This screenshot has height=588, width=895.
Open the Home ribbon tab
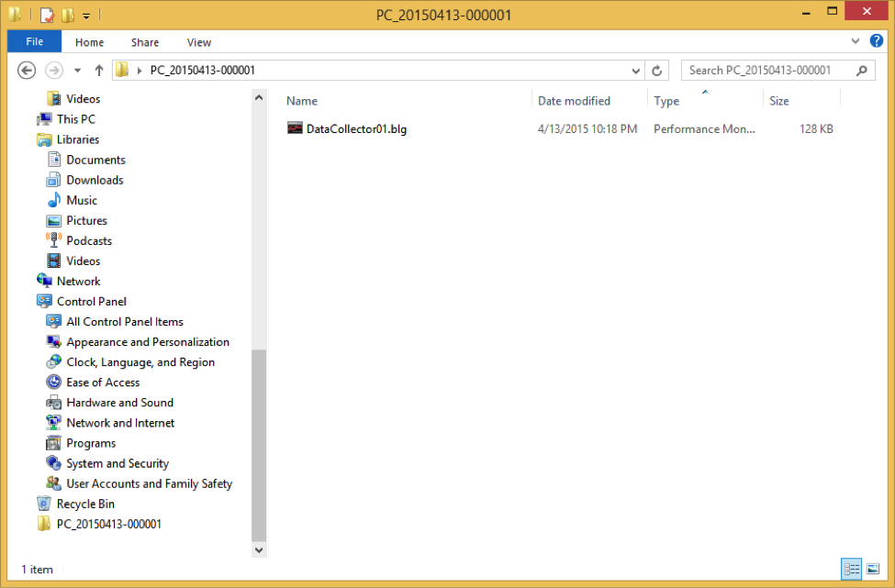[x=90, y=42]
